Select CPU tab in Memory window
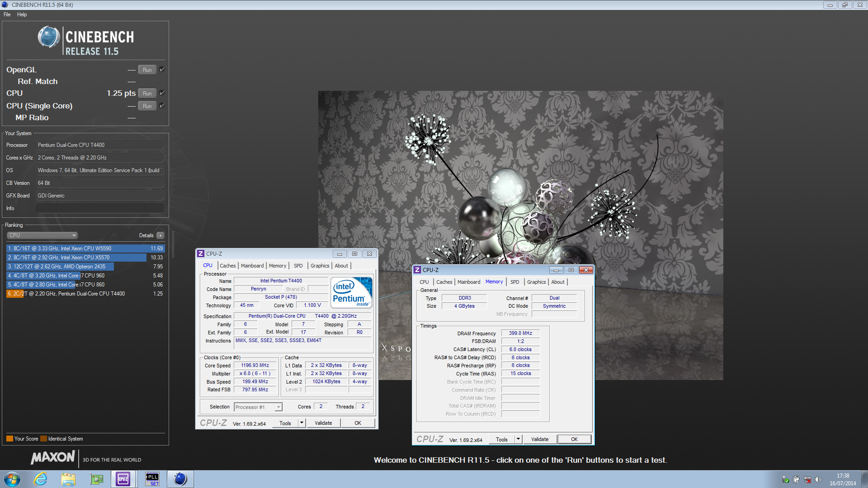This screenshot has height=488, width=868. coord(424,282)
